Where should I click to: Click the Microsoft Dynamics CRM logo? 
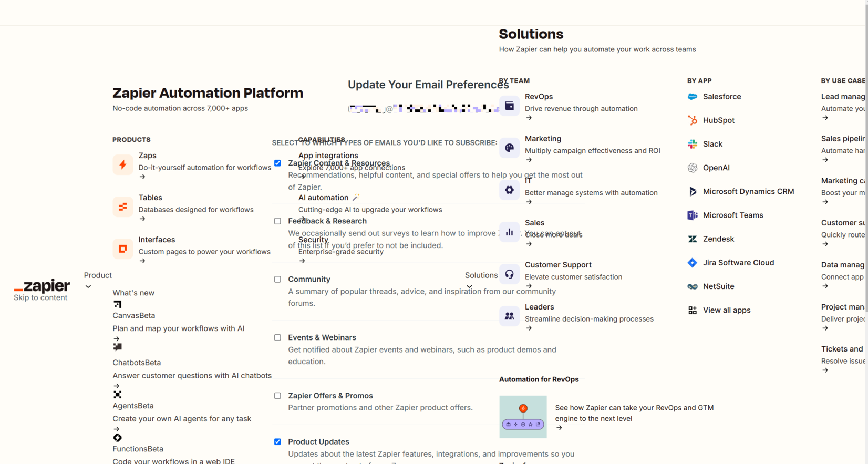point(693,191)
